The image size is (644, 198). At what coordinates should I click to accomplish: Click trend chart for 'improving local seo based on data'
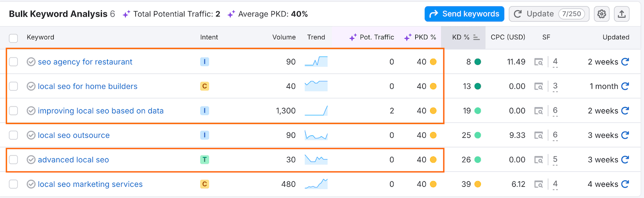point(316,111)
